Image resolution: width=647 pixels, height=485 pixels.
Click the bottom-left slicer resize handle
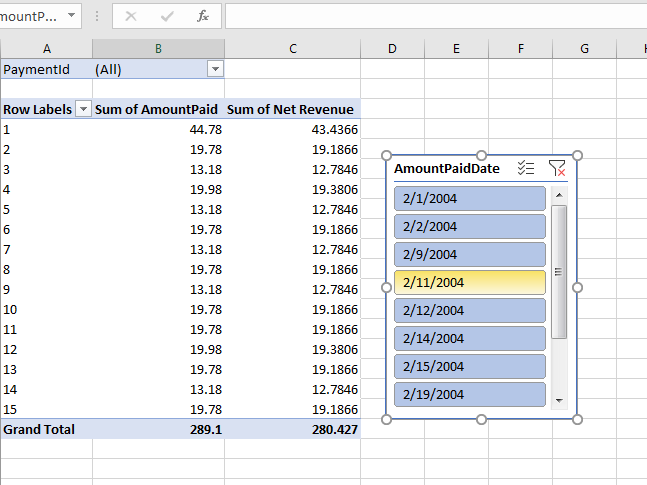(386, 419)
